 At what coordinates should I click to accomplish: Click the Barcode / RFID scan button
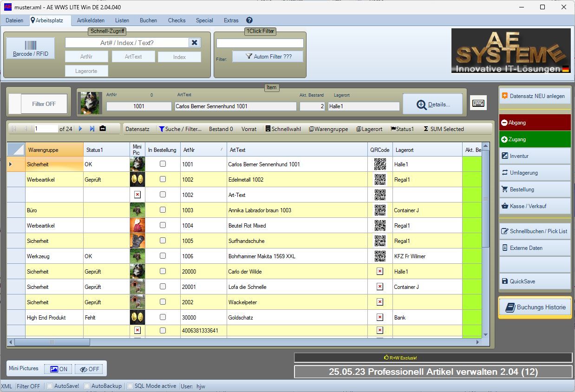click(x=30, y=48)
